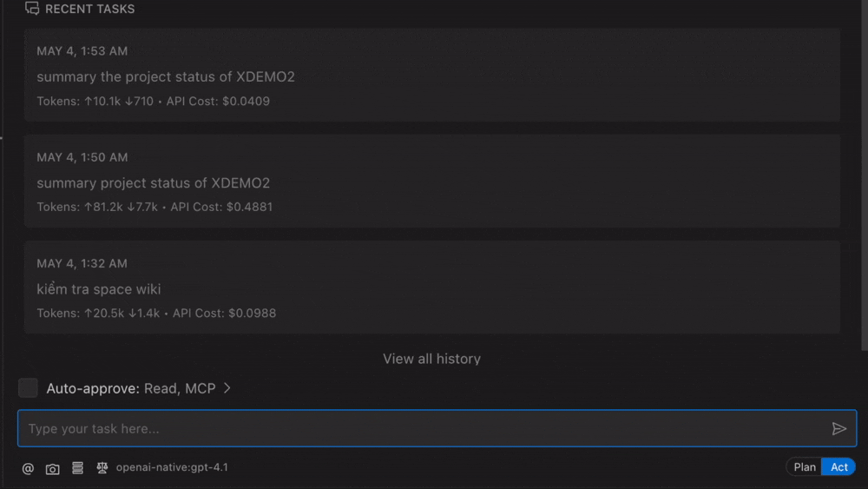Image resolution: width=868 pixels, height=489 pixels.
Task: Click the camera add images icon
Action: click(x=53, y=468)
